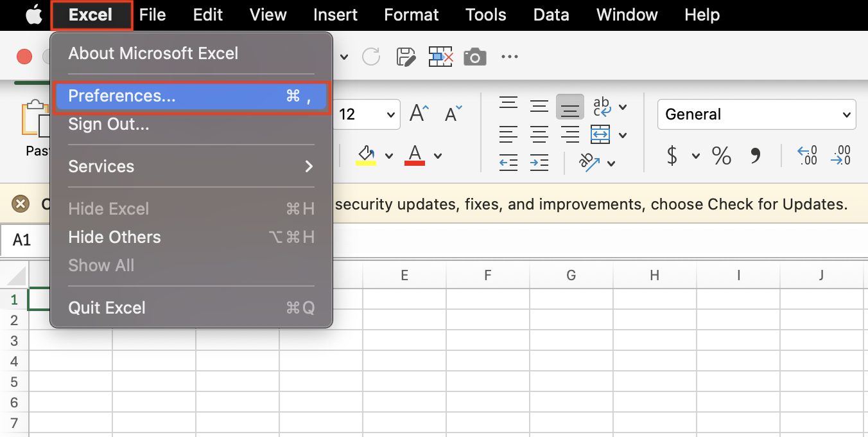The width and height of the screenshot is (868, 437).
Task: Center text horizontally
Action: [x=539, y=134]
